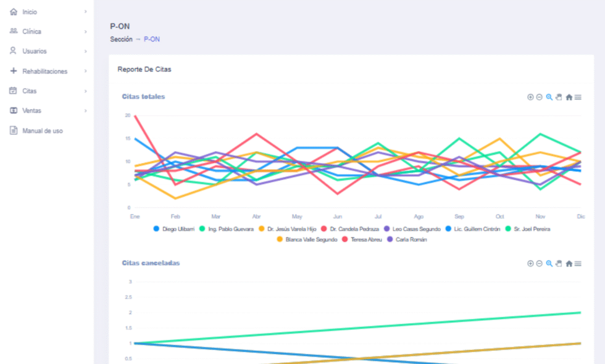605x364 pixels.
Task: Reset zoom with home icon on Citas canceladas
Action: [569, 263]
